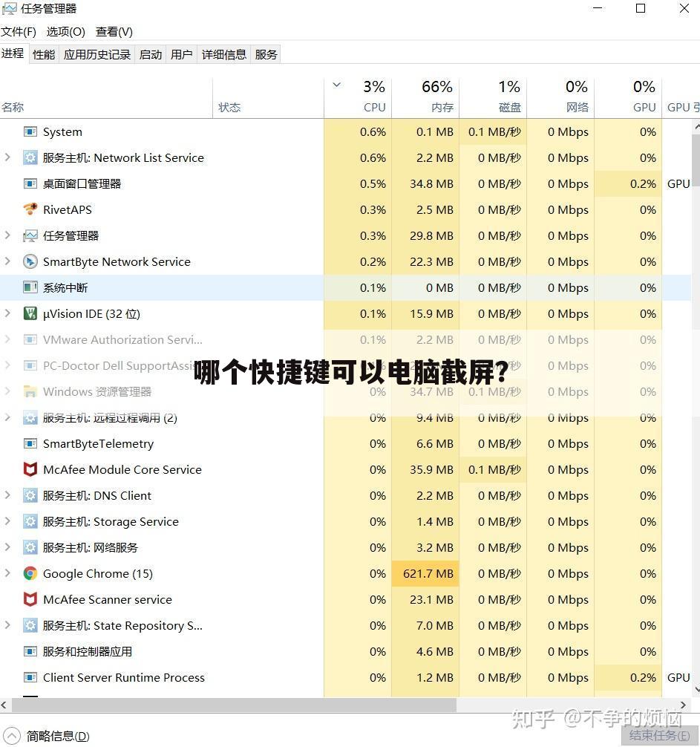Sort by the 名称 column header

[x=106, y=98]
